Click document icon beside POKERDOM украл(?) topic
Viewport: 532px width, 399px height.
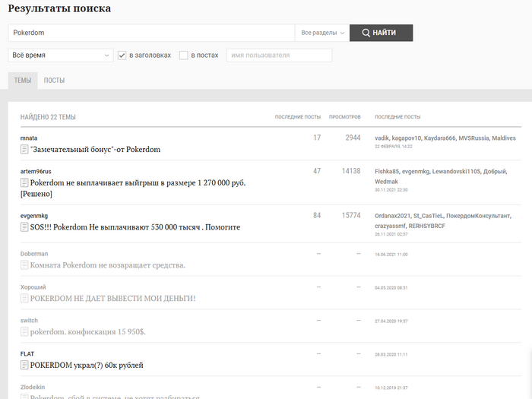click(24, 365)
